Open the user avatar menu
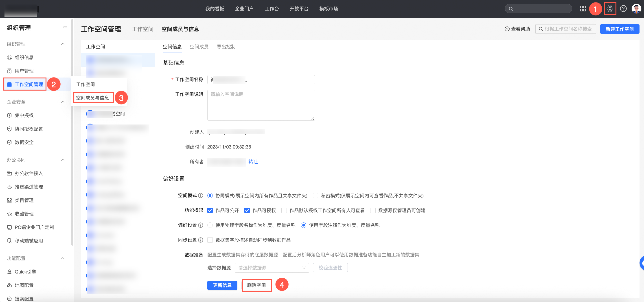 (636, 9)
